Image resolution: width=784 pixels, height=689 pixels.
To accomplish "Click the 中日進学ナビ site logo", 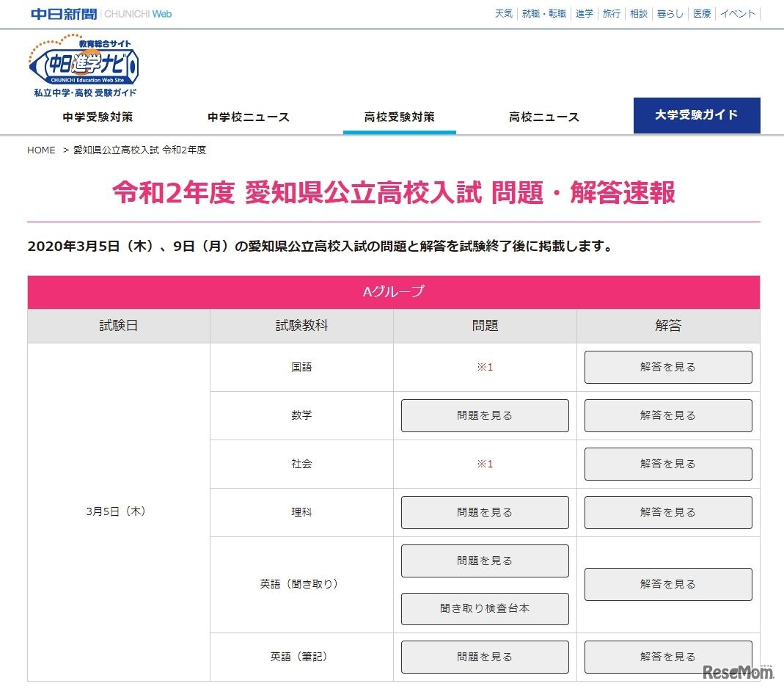I will pos(84,65).
